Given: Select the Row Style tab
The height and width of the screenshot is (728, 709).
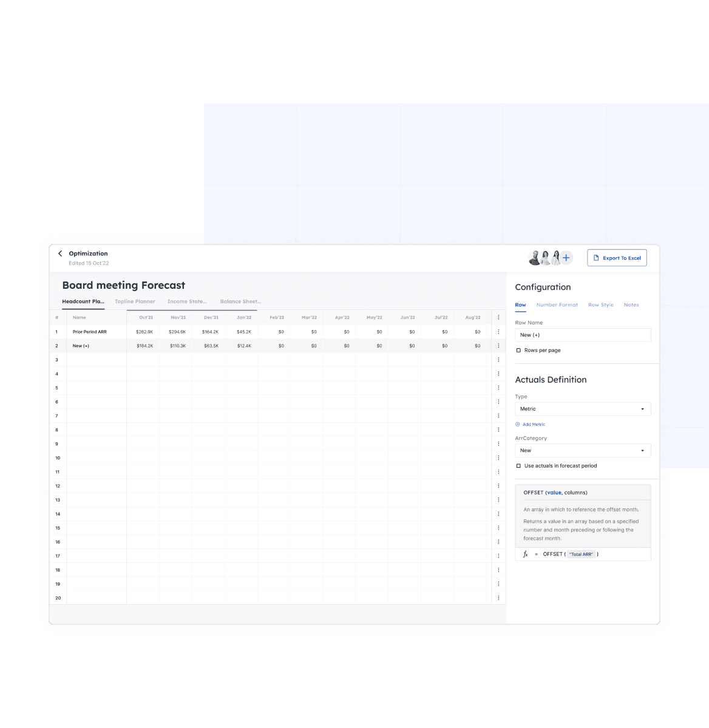Looking at the screenshot, I should (x=601, y=305).
